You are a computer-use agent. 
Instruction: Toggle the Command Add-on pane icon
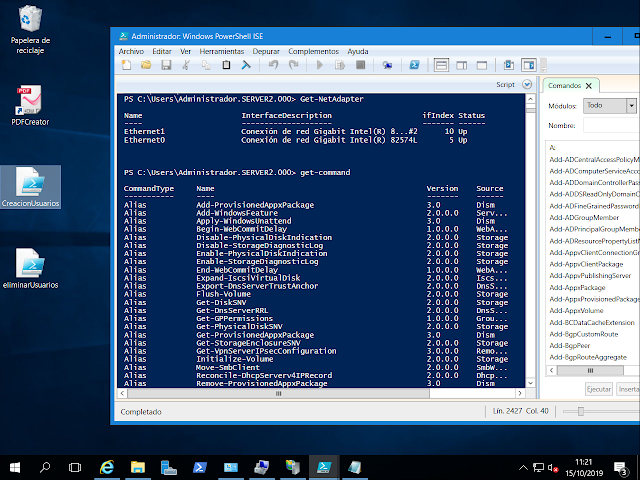tap(529, 65)
